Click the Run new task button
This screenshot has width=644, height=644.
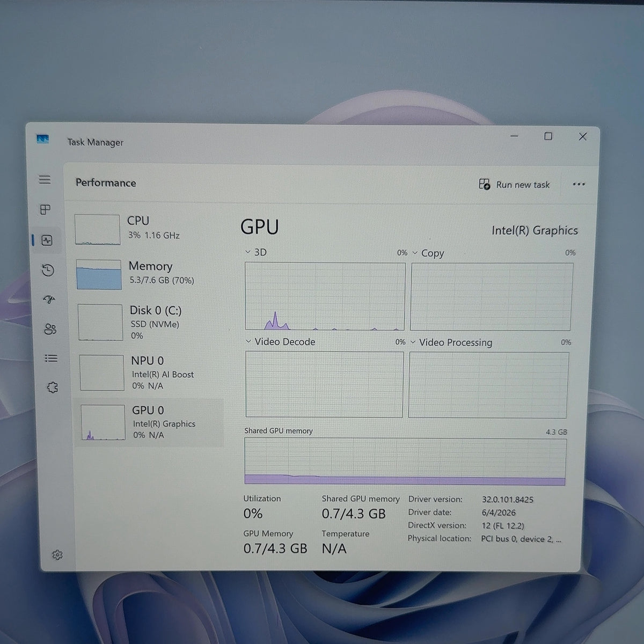click(x=514, y=185)
